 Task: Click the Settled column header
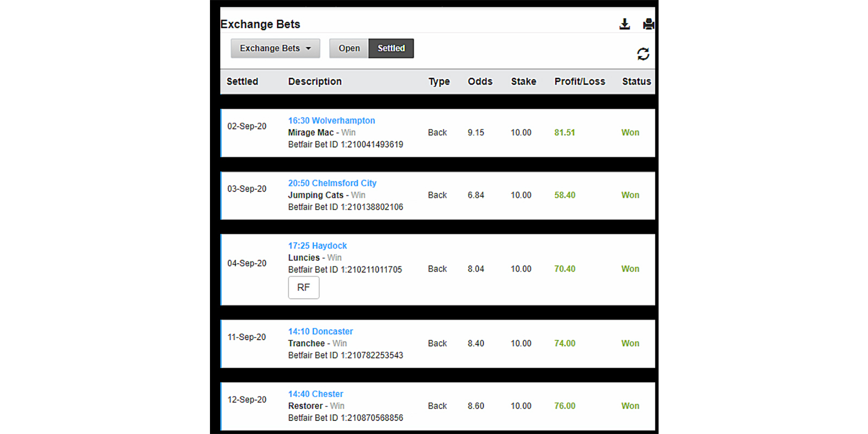point(242,81)
